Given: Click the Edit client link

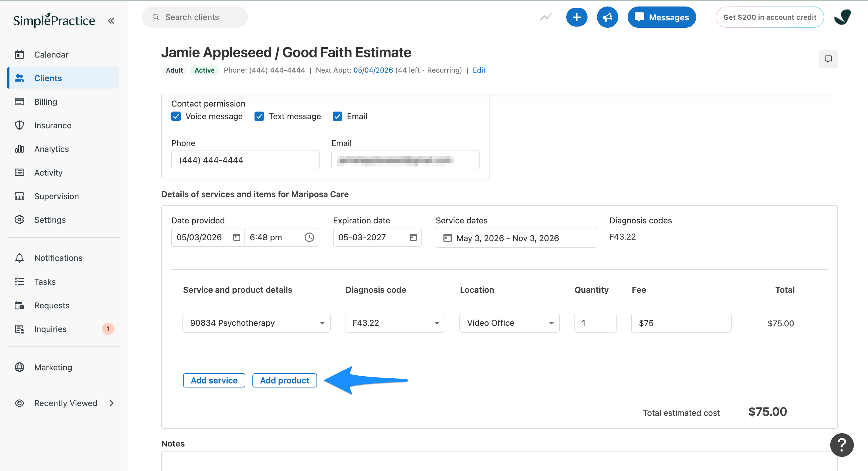Looking at the screenshot, I should tap(479, 70).
